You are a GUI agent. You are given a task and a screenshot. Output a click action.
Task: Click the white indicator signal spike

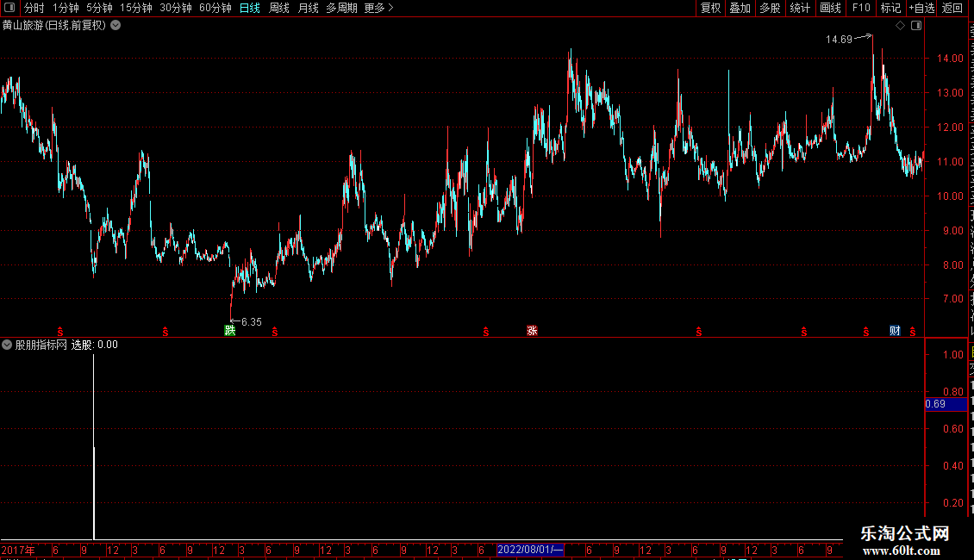point(94,447)
